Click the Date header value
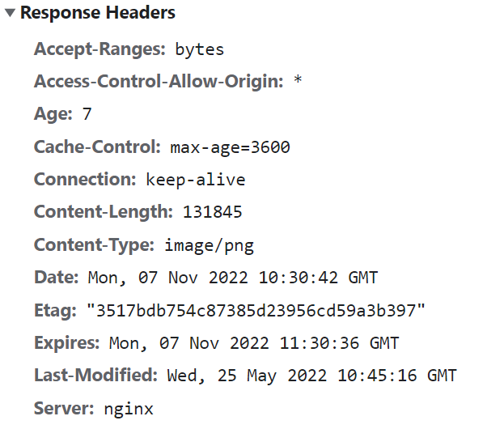This screenshot has height=429, width=504. [x=232, y=278]
